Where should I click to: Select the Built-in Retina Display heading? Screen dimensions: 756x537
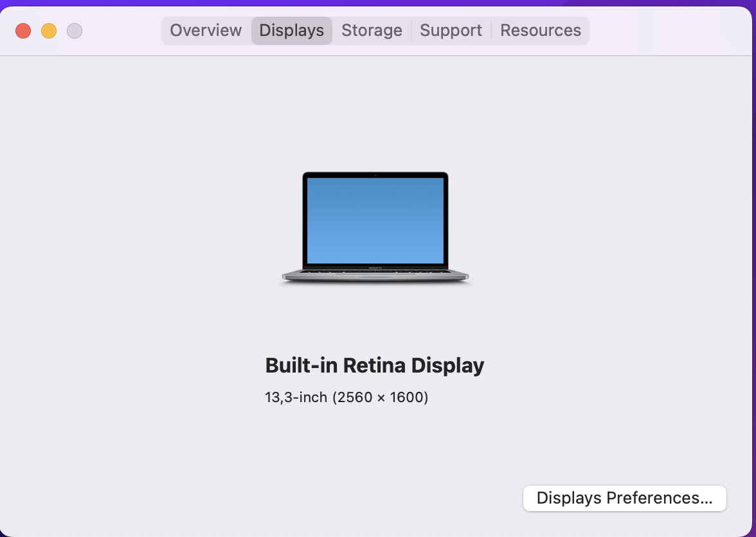(x=375, y=365)
